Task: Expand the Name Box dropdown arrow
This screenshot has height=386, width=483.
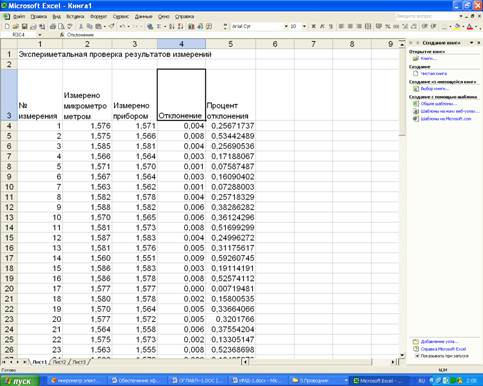Action: click(40, 35)
